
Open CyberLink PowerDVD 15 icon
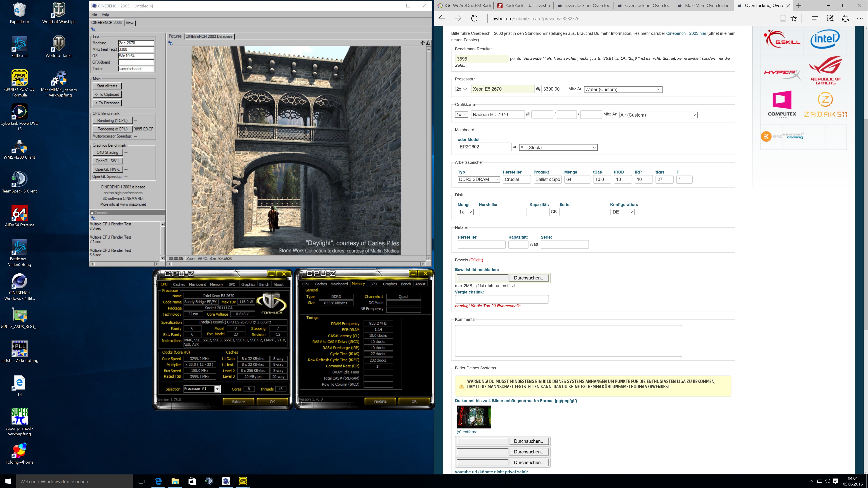(x=19, y=117)
